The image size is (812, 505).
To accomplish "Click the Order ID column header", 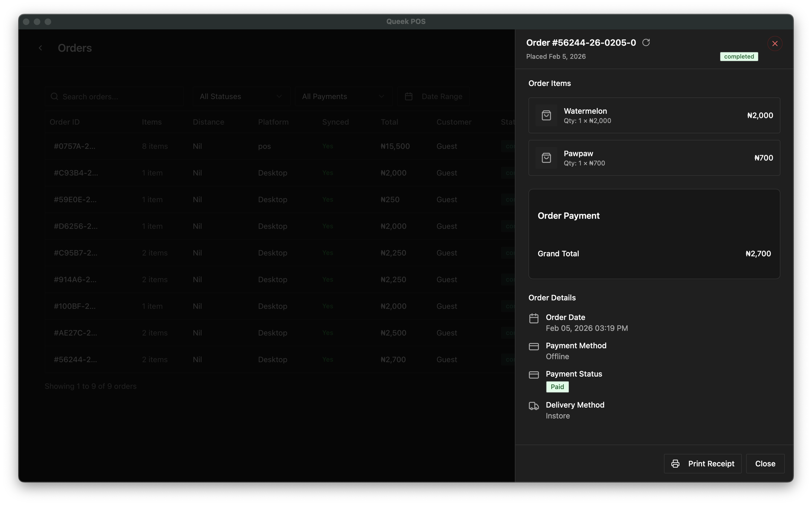I will tap(64, 122).
